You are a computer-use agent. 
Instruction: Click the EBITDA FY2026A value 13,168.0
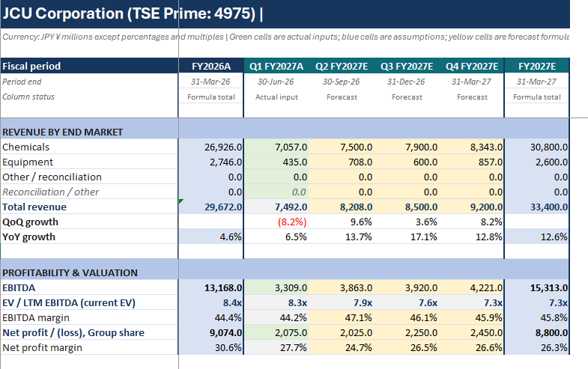pyautogui.click(x=211, y=287)
